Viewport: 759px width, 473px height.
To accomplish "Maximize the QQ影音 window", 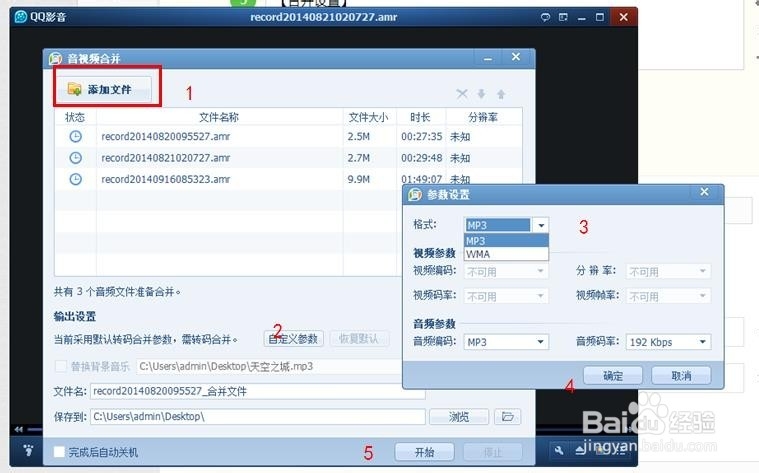I will point(600,17).
